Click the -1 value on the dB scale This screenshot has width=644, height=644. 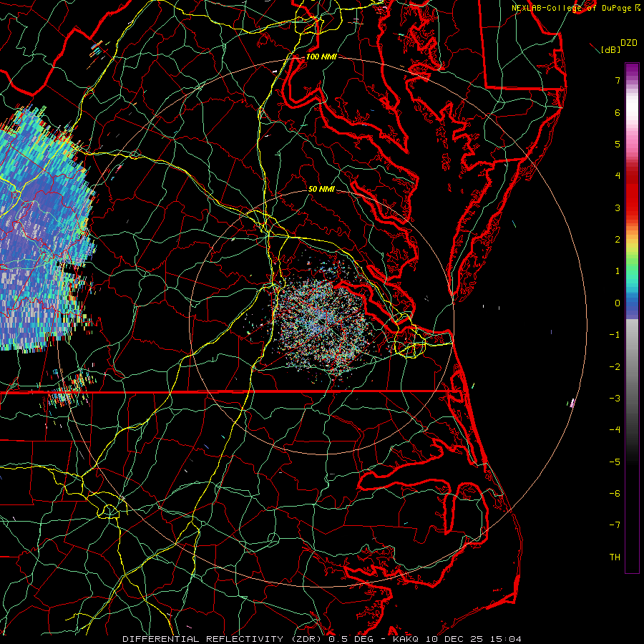click(x=615, y=335)
